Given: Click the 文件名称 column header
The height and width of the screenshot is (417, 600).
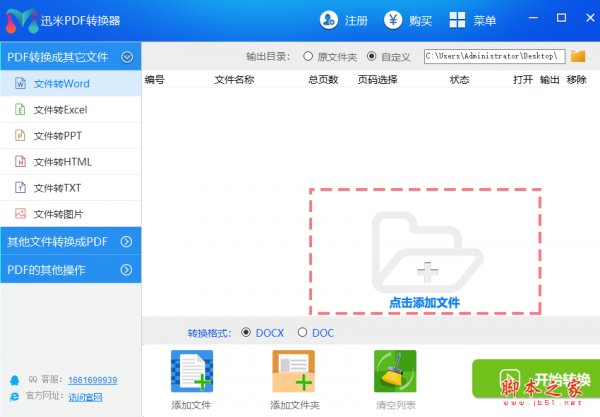Looking at the screenshot, I should click(234, 80).
